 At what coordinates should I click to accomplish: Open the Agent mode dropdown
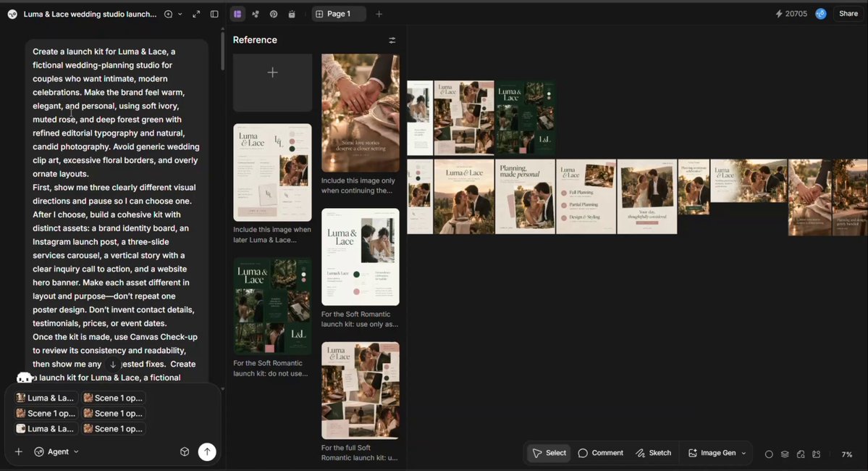(x=56, y=451)
